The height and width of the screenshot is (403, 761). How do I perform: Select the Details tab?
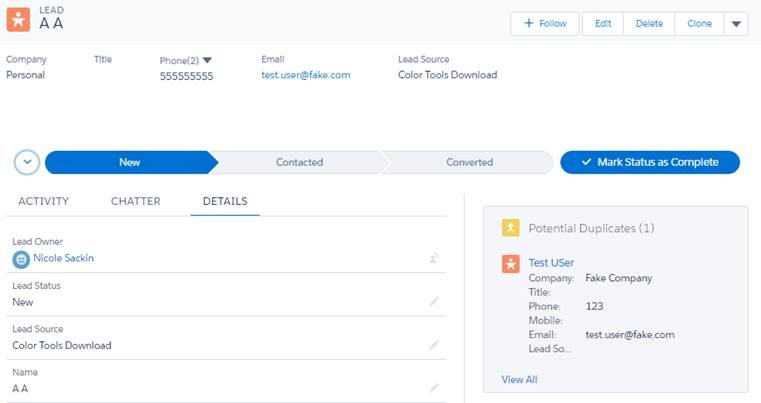pyautogui.click(x=225, y=201)
